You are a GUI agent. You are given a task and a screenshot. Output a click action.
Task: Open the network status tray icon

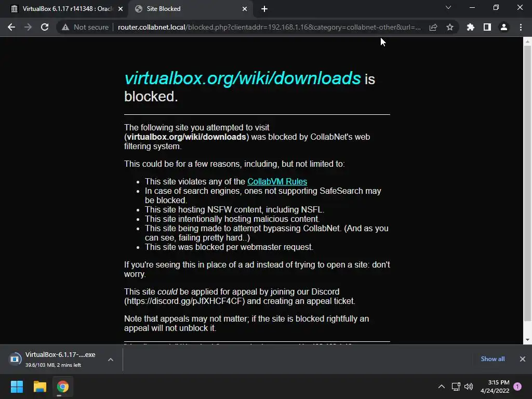pyautogui.click(x=456, y=387)
